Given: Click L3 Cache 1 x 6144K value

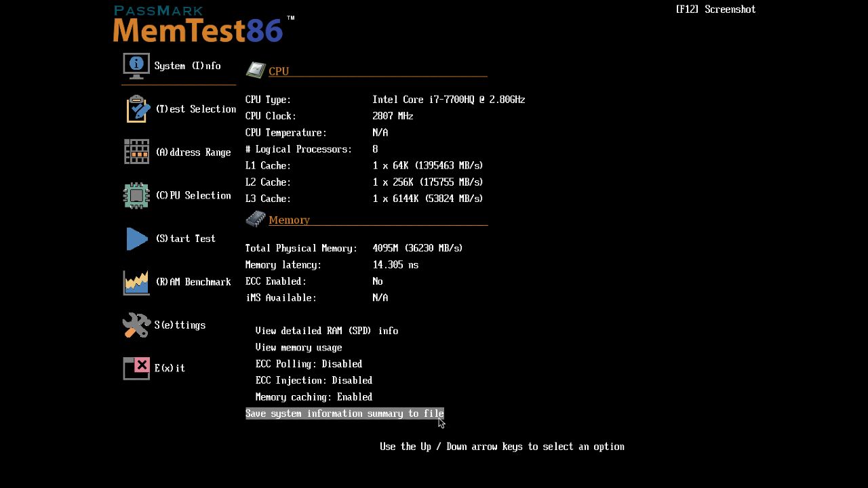Looking at the screenshot, I should point(428,199).
